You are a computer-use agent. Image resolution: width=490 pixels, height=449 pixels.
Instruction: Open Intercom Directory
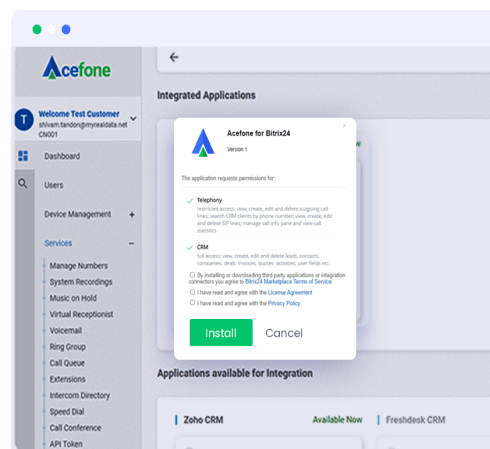pyautogui.click(x=80, y=395)
